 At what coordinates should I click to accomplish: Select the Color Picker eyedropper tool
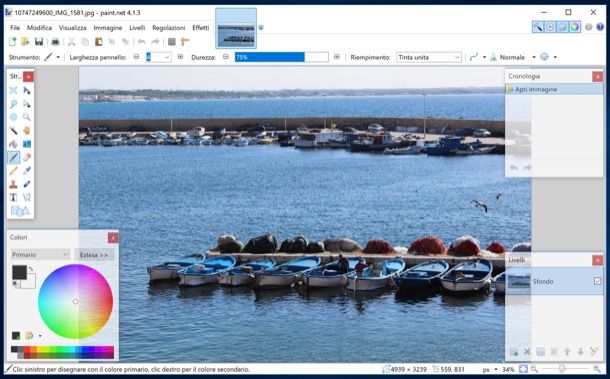coord(26,170)
